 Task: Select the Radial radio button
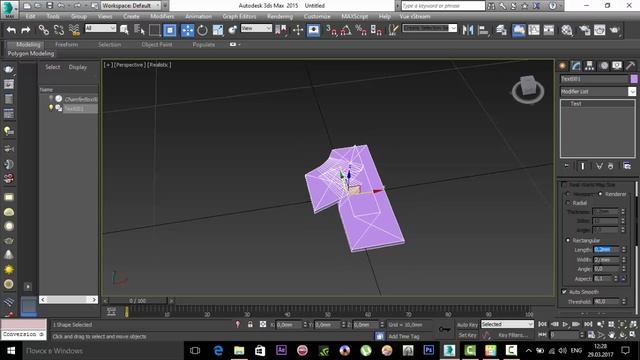(568, 203)
